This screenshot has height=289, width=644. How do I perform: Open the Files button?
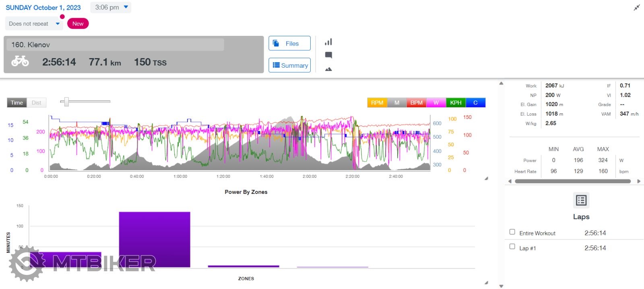pyautogui.click(x=289, y=44)
